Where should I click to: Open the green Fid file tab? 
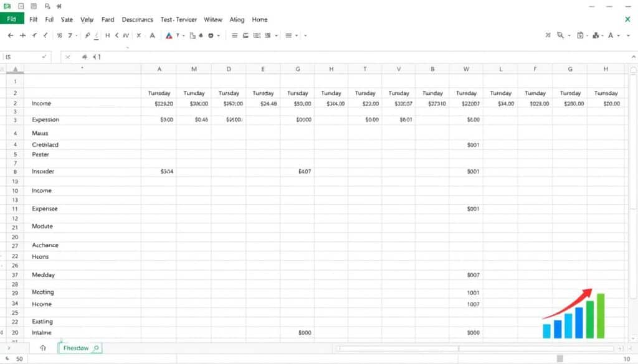point(12,19)
